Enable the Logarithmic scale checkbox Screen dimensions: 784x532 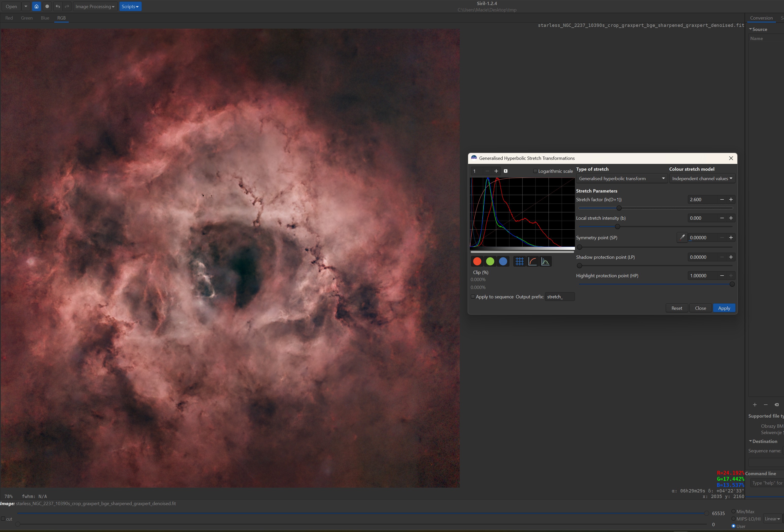click(x=535, y=171)
